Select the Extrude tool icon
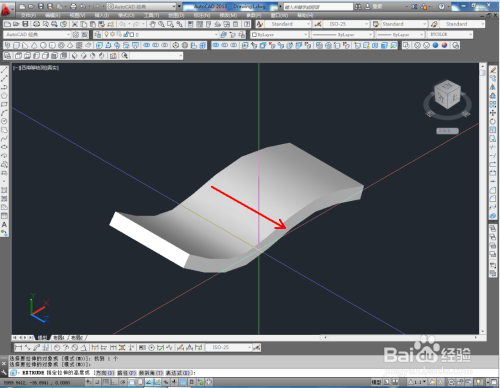This screenshot has height=388, width=500. click(99, 45)
